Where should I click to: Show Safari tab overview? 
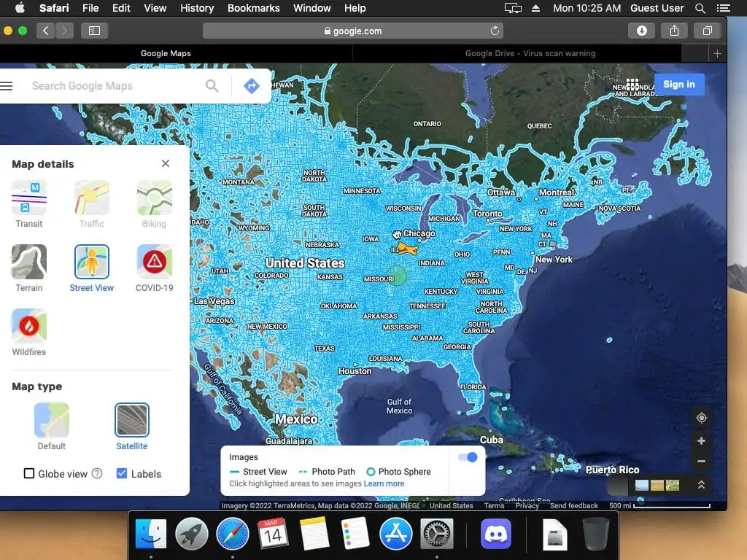708,31
